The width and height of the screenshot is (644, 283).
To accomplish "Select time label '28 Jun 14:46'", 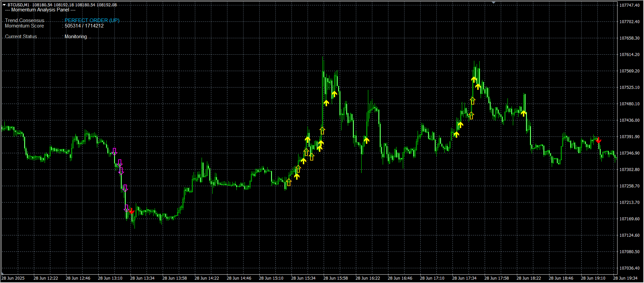I will coord(239,278).
